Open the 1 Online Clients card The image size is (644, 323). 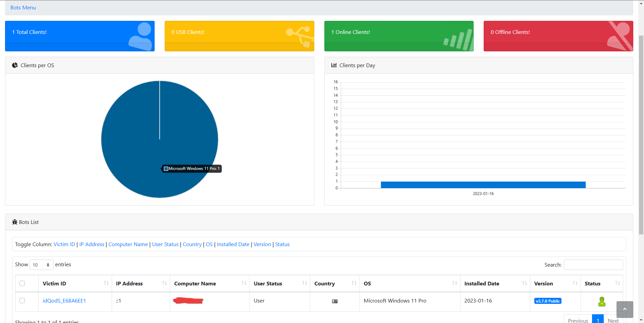(x=399, y=36)
